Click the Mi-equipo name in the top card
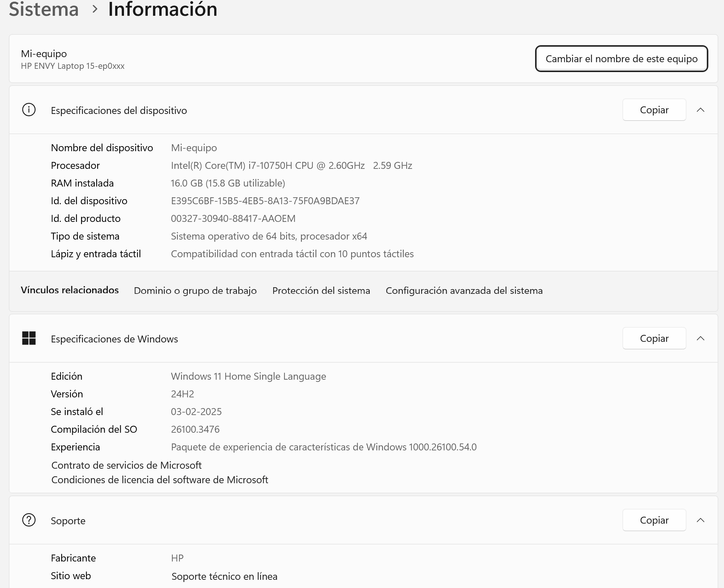Screen dimensions: 724x588 [44, 54]
